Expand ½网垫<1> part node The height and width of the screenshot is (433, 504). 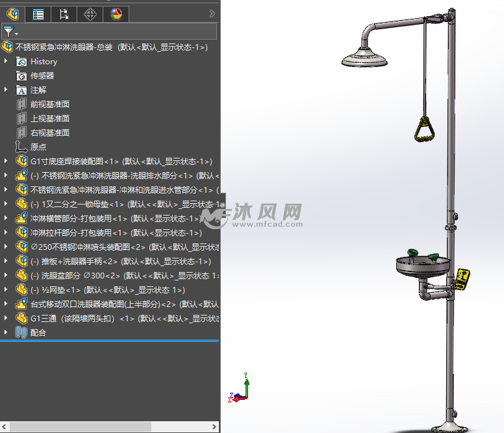5,289
